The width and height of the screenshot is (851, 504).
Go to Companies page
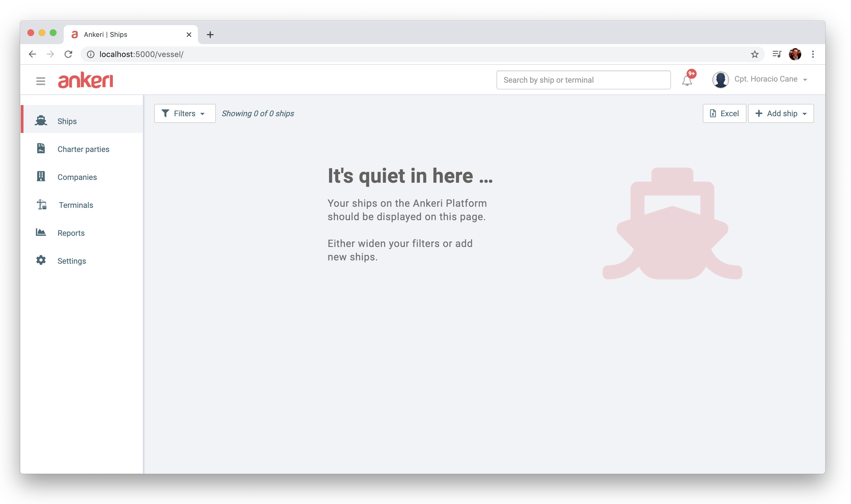(x=82, y=177)
